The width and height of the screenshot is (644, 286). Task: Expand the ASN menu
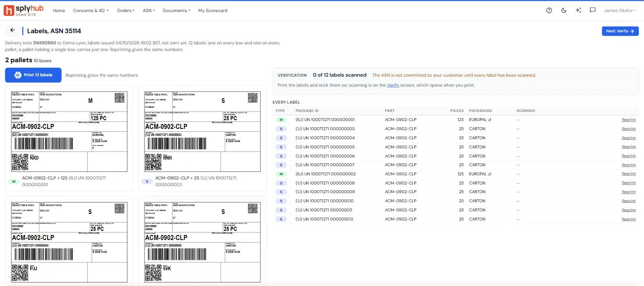pyautogui.click(x=149, y=10)
